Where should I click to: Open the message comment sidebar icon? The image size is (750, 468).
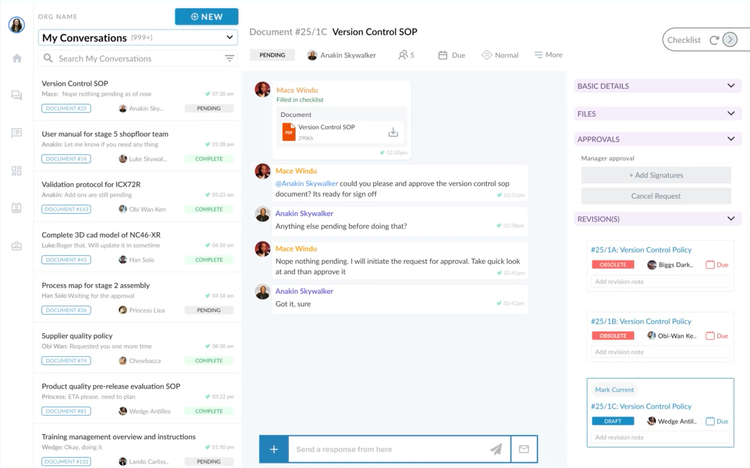[x=17, y=133]
